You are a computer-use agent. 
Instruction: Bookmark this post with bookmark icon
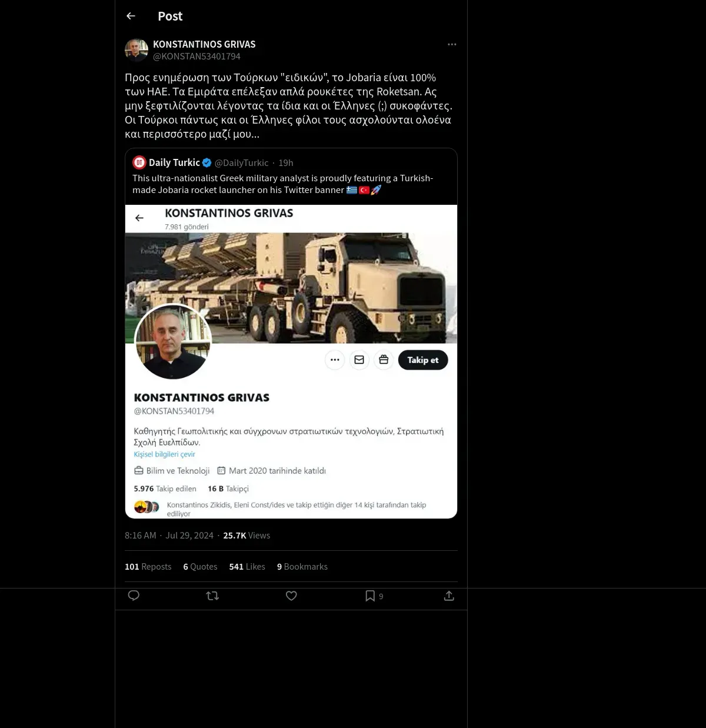pos(370,596)
